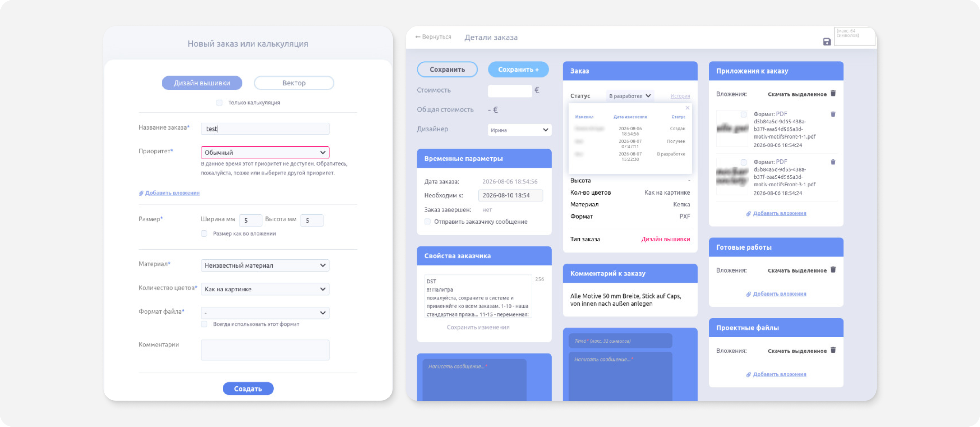
Task: Click trash icon in Готовые работы section
Action: 833,270
